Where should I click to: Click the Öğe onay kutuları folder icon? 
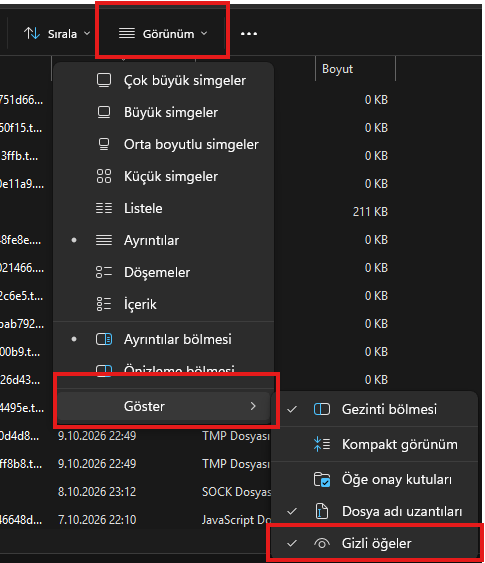[322, 480]
